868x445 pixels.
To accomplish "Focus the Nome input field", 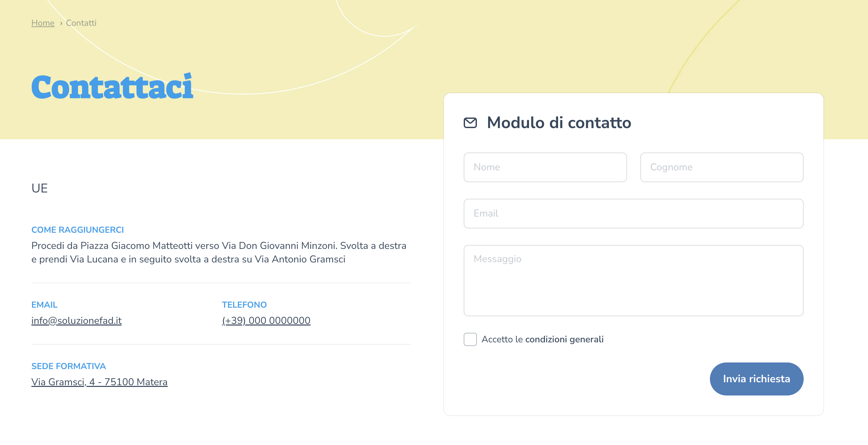I will click(x=545, y=167).
